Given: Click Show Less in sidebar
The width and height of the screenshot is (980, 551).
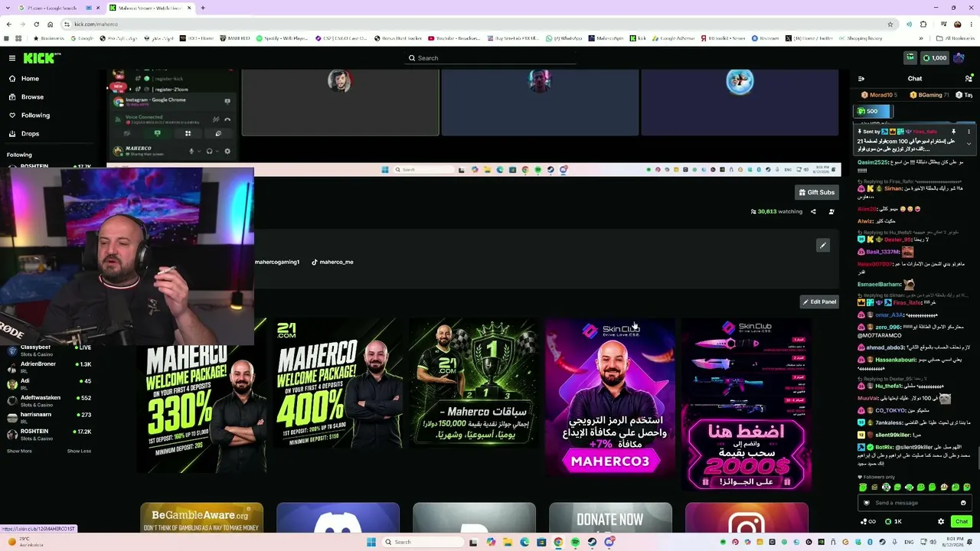Looking at the screenshot, I should pos(79,452).
